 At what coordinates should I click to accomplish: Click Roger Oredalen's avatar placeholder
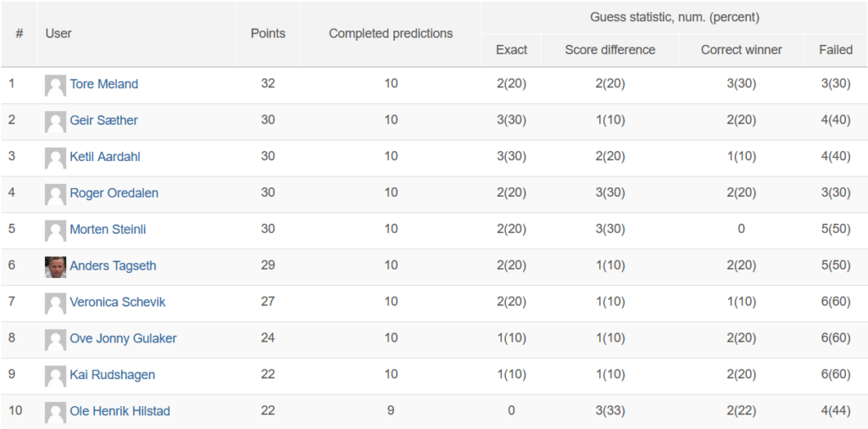click(55, 195)
